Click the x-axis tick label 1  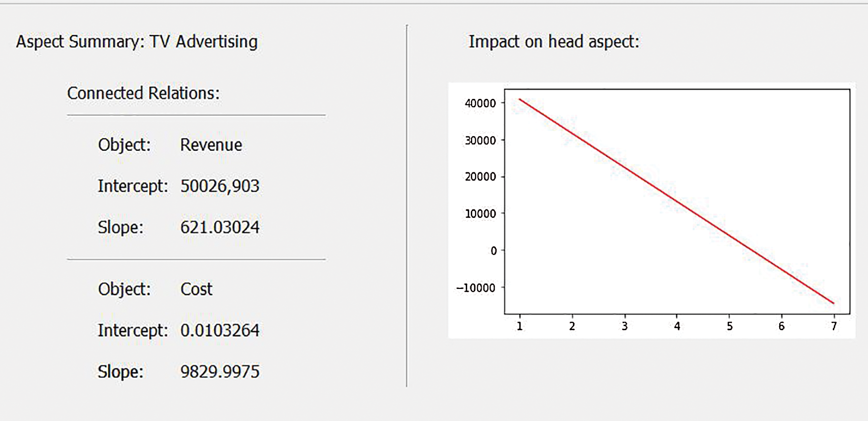tap(519, 326)
